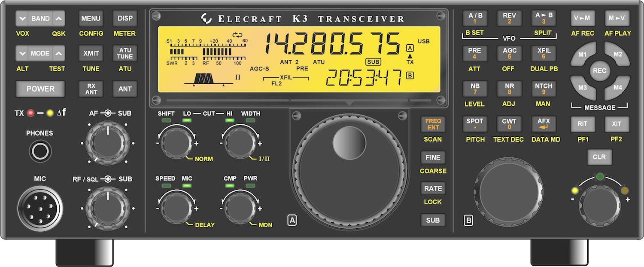Adjust the RF/SQL SUB knob
The width and height of the screenshot is (644, 267).
pos(107,208)
